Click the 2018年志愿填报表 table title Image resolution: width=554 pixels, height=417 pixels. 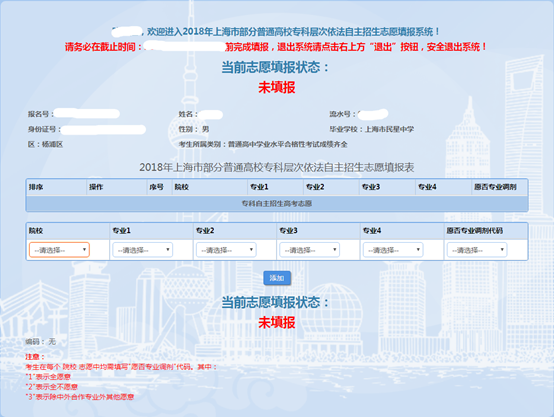(277, 167)
